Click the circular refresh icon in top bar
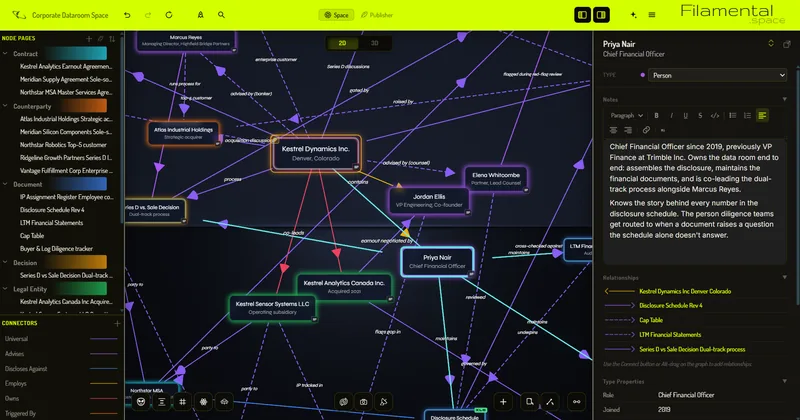 coord(169,15)
